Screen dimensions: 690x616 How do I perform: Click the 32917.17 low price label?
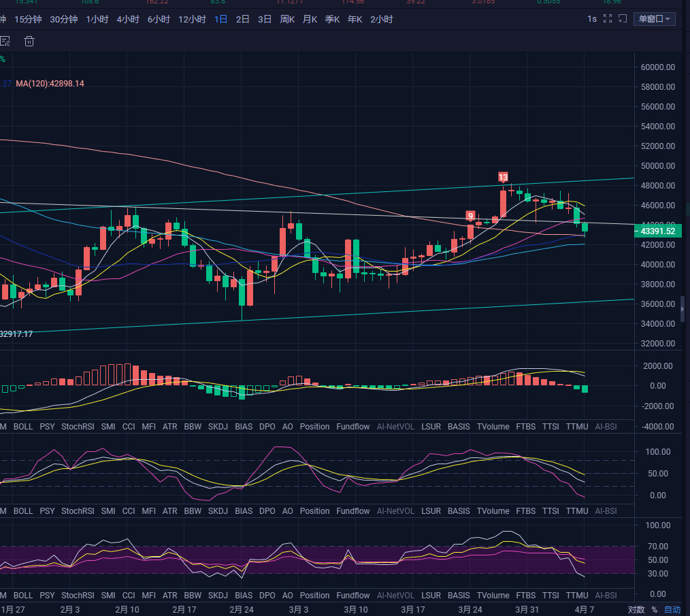click(16, 334)
